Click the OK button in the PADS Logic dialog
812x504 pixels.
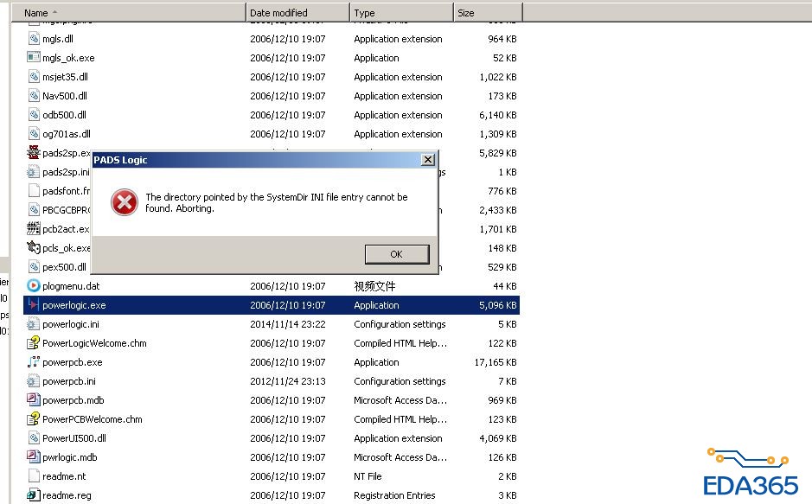[x=397, y=254]
